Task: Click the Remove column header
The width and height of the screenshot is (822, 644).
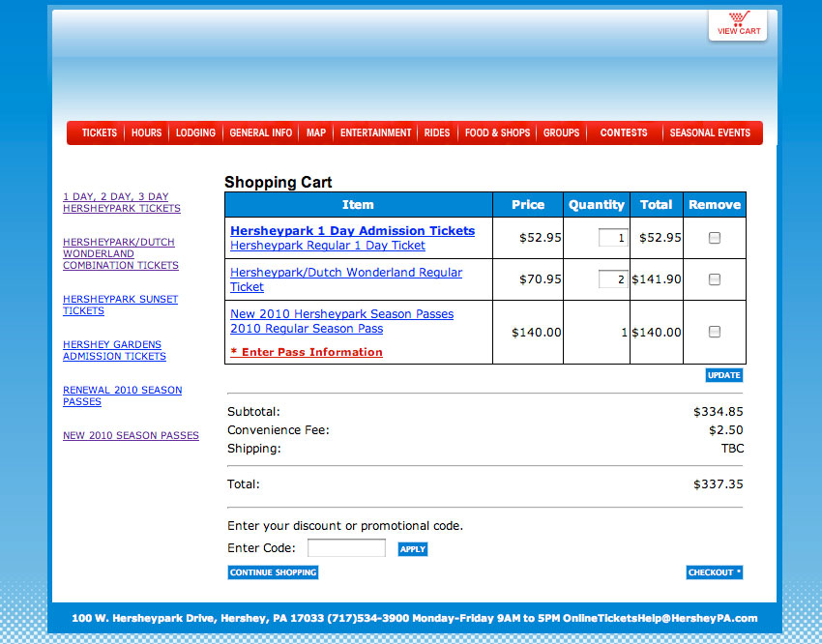Action: pyautogui.click(x=715, y=205)
